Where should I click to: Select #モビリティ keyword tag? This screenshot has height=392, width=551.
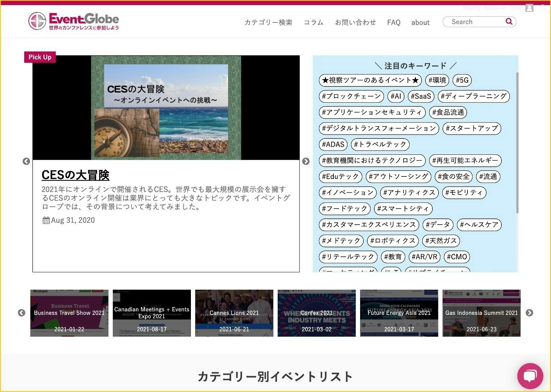(x=464, y=193)
